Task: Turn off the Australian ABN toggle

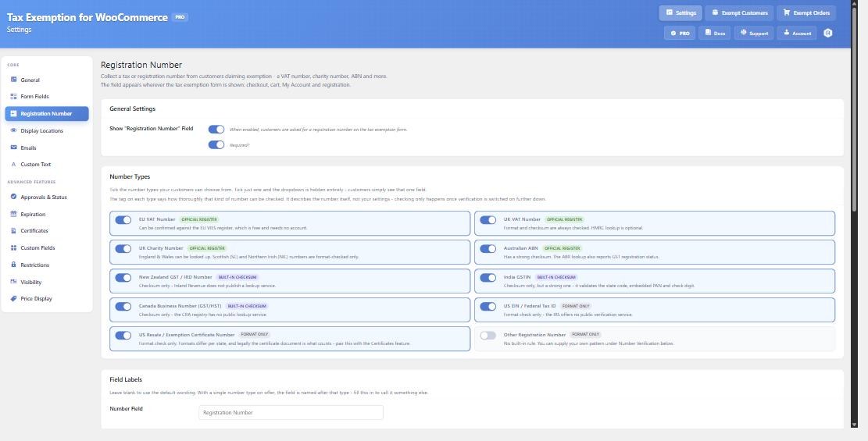Action: [x=488, y=248]
